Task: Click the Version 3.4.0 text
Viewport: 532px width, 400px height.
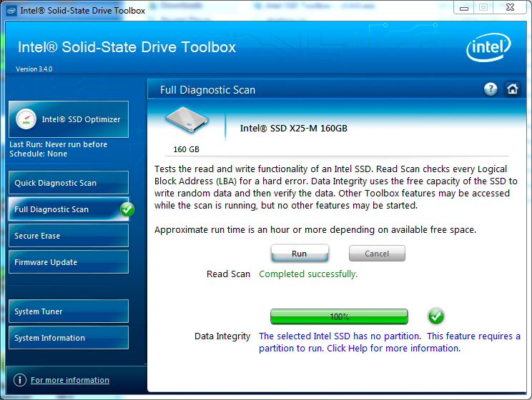Action: coord(34,69)
